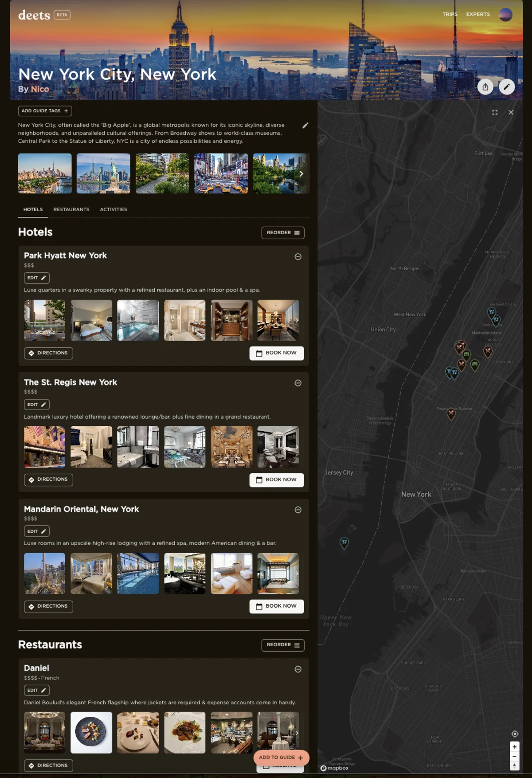Remove Park Hyatt New York from guide
This screenshot has width=532, height=778.
pos(298,256)
